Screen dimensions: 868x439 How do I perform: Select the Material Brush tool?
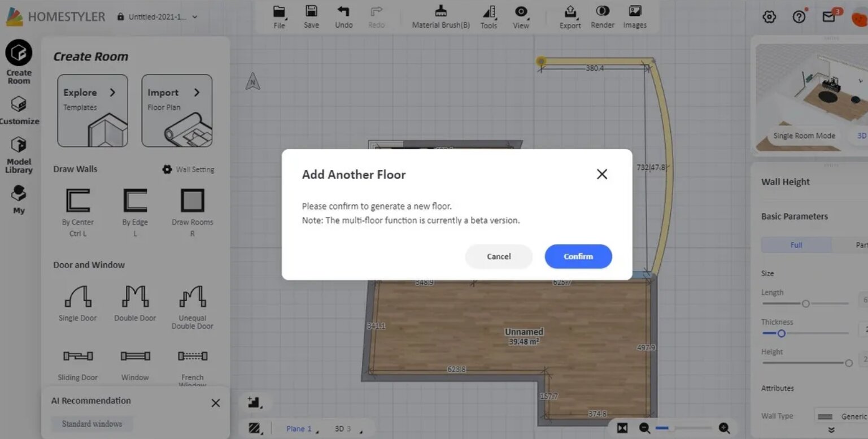441,17
